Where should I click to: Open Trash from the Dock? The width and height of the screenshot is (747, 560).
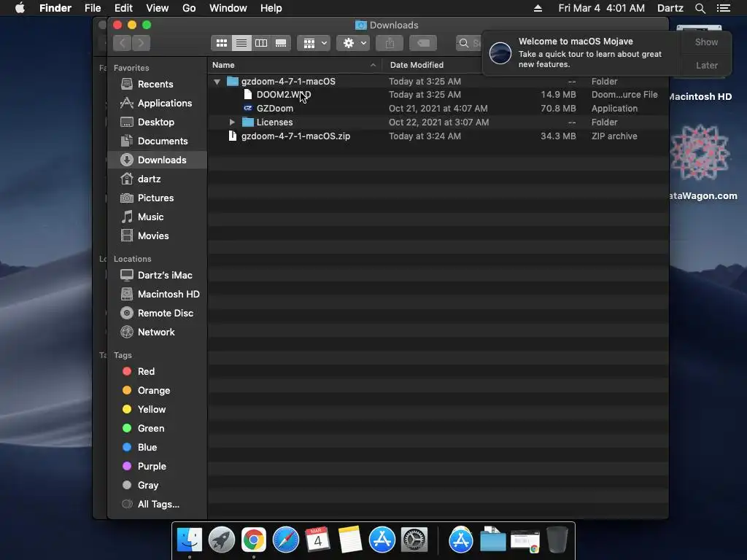(x=557, y=540)
